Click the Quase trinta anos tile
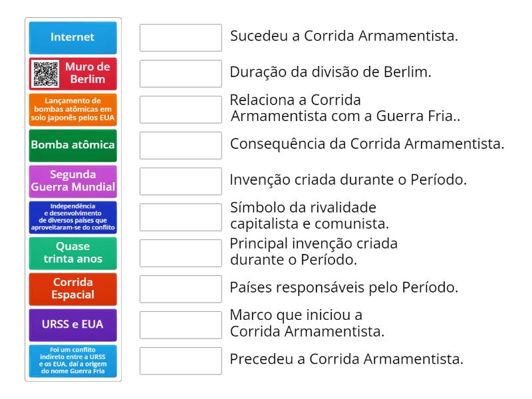This screenshot has height=399, width=532. (73, 253)
